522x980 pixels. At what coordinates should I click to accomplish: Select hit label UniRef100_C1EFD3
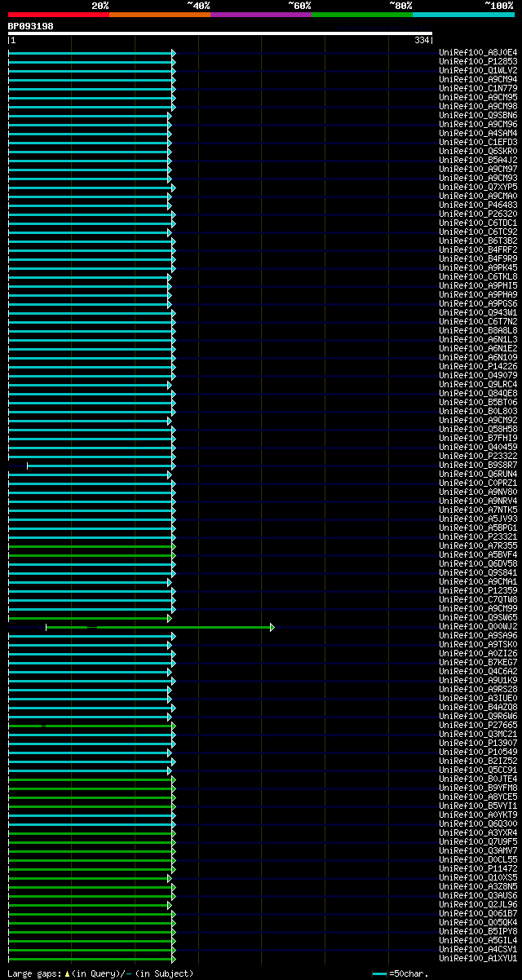click(x=478, y=142)
